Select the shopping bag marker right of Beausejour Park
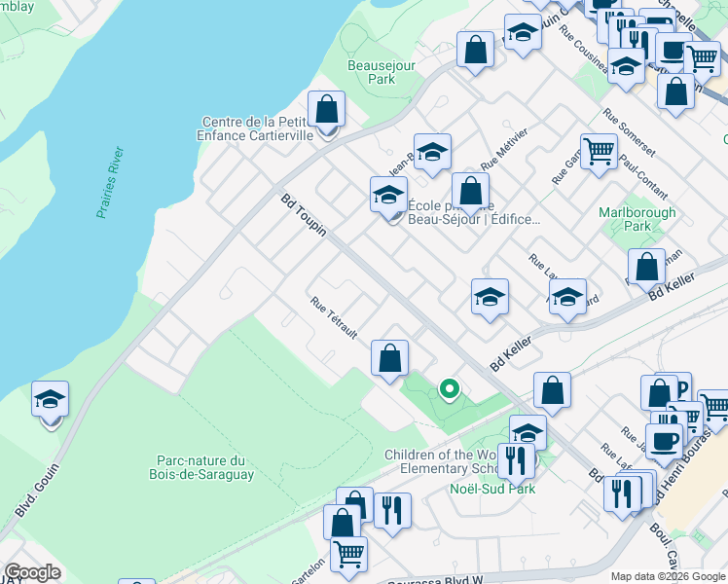This screenshot has height=584, width=728. (475, 53)
